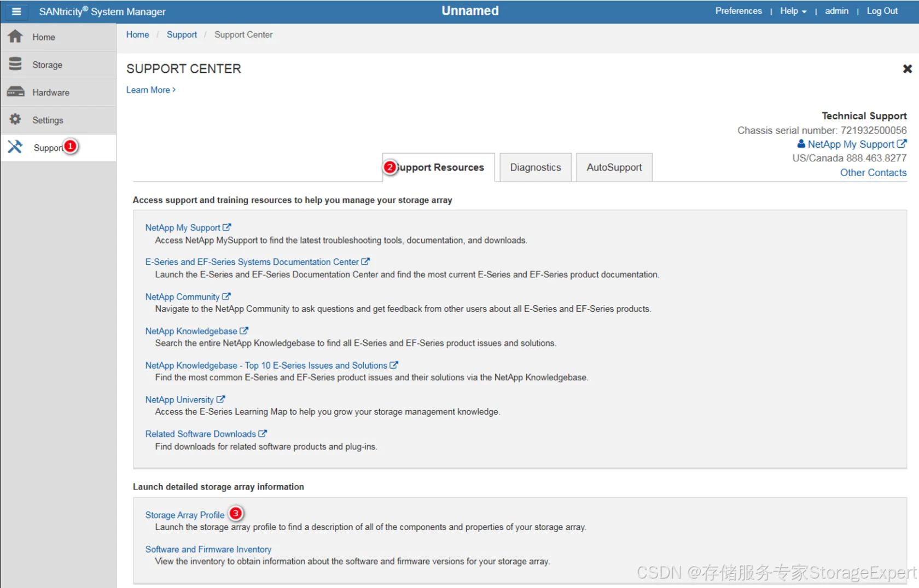Click the Settings gear icon
The image size is (919, 588).
point(15,119)
